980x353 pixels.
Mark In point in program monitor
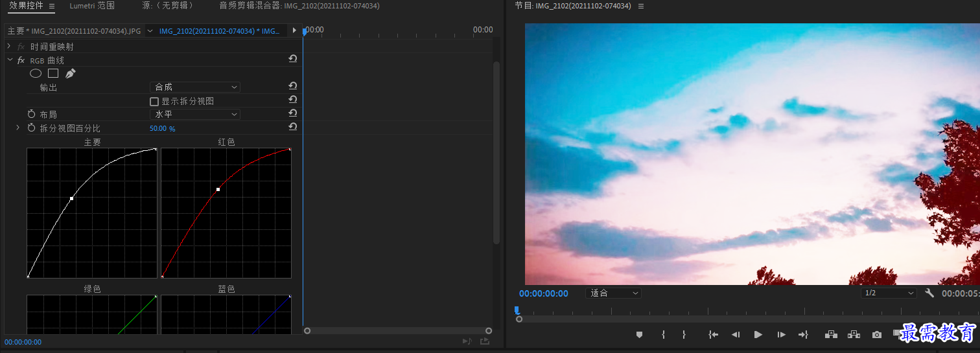663,335
